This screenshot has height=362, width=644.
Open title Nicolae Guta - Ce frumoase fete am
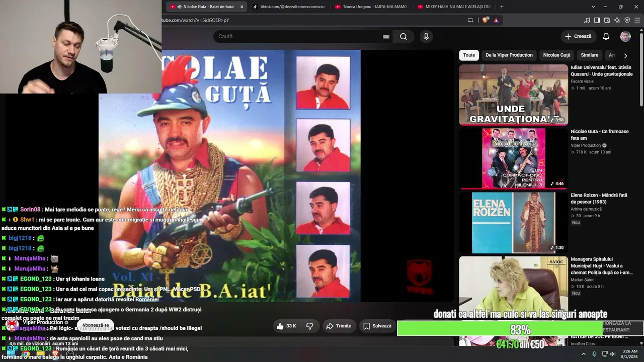[x=600, y=135]
